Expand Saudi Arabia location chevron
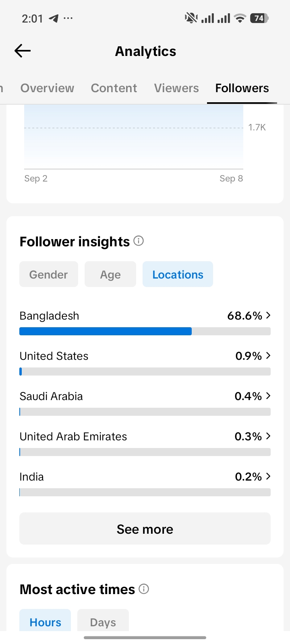The width and height of the screenshot is (290, 644). (x=268, y=396)
